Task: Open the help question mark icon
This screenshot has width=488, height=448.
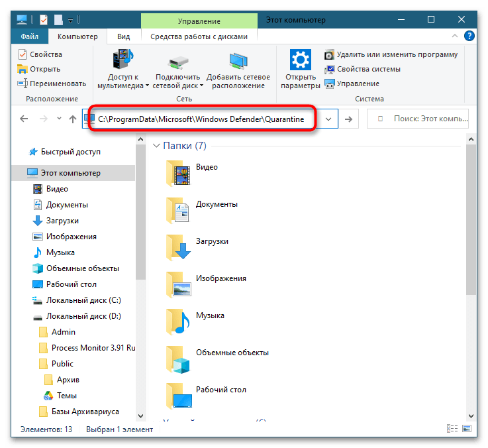Action: tap(469, 36)
